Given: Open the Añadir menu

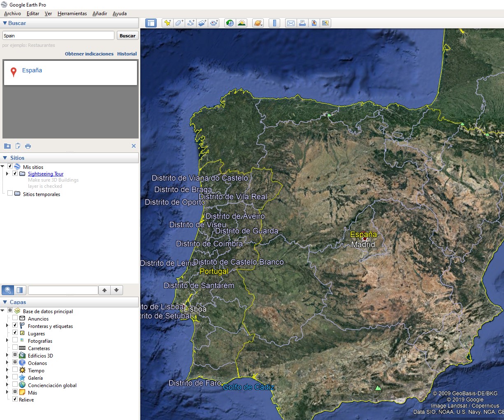Looking at the screenshot, I should [x=100, y=14].
